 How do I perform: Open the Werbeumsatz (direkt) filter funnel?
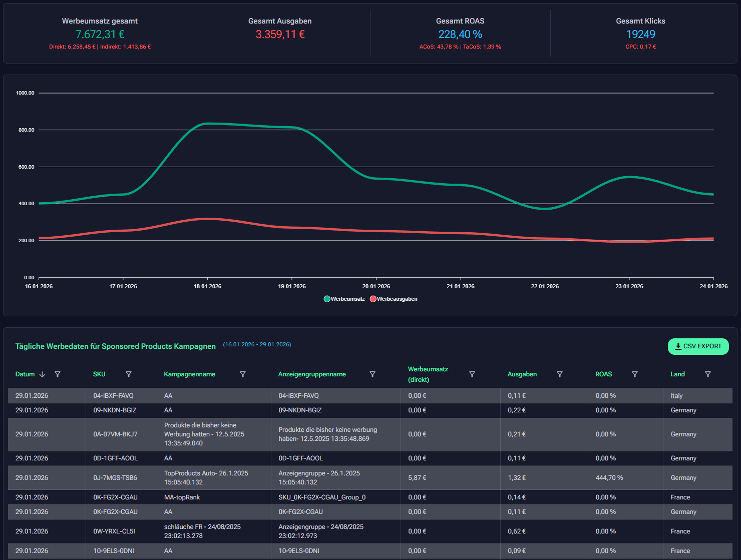click(x=472, y=374)
